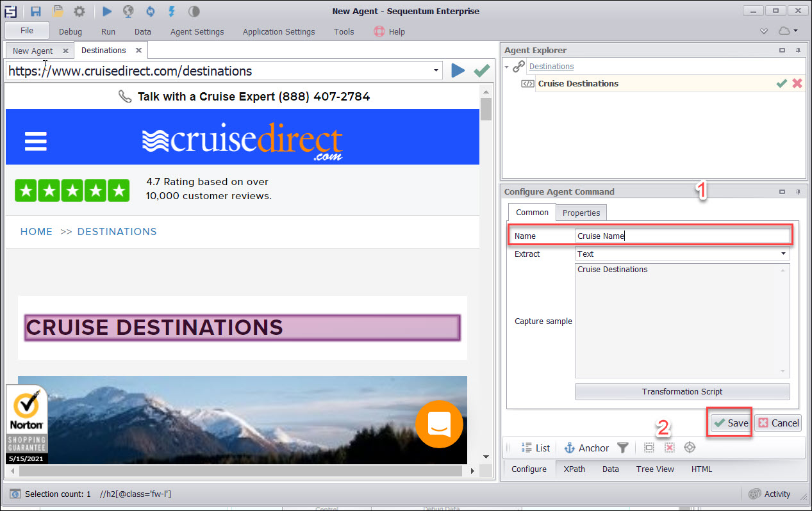Screen dimensions: 812x511
Task: Expand the URL address dropdown arrow
Action: coord(436,70)
